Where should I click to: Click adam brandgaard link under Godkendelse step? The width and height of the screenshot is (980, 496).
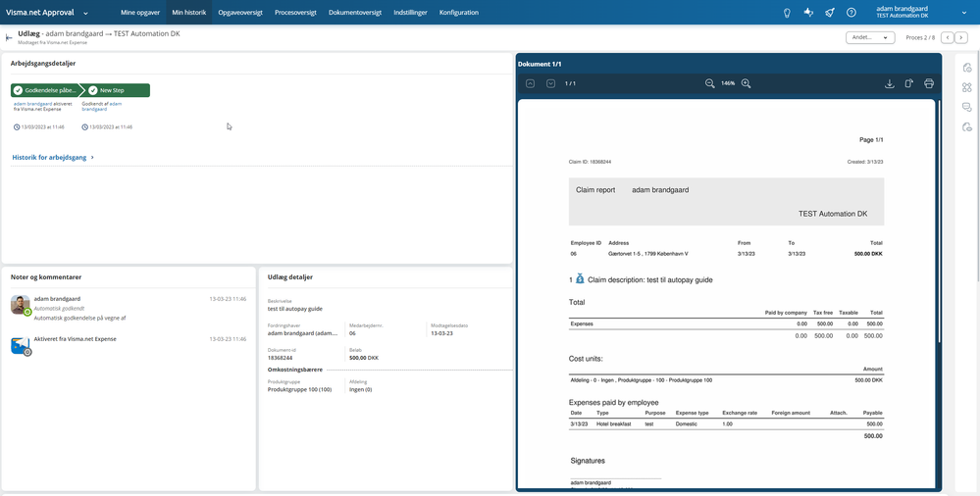[x=32, y=104]
